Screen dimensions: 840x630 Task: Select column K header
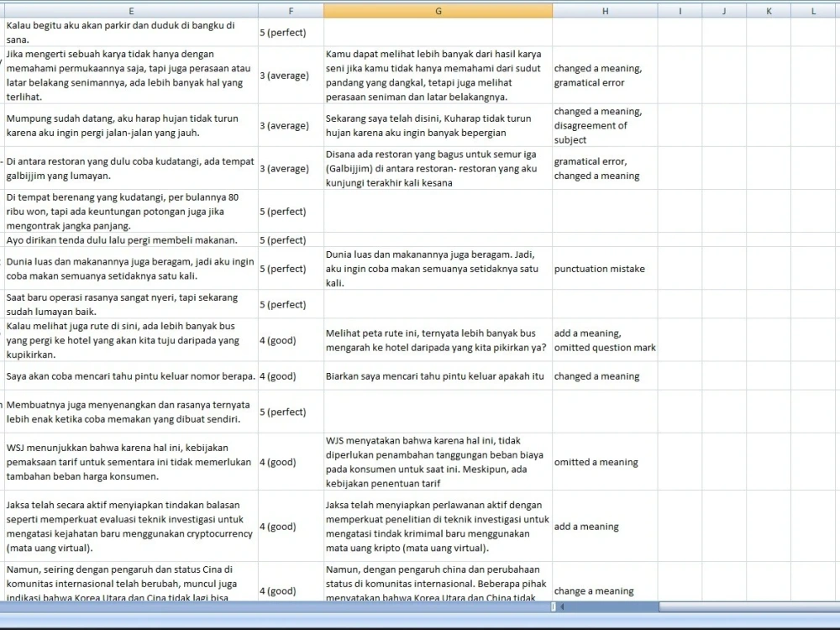point(769,11)
